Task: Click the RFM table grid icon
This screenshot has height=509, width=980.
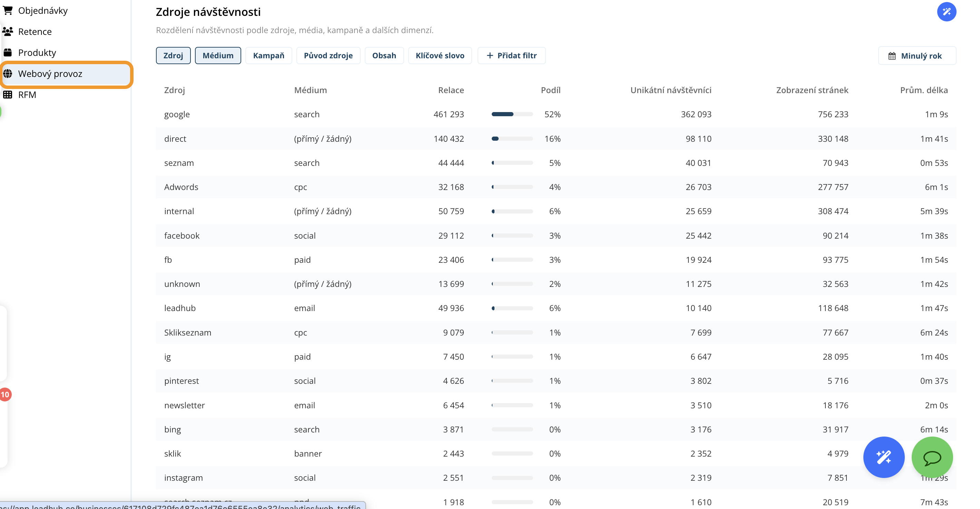Action: [8, 94]
